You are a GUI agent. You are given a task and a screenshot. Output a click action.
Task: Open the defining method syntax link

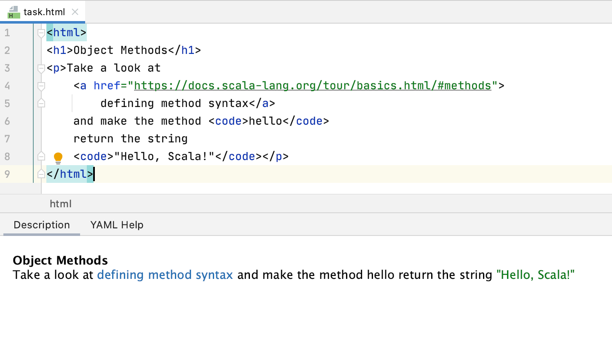click(x=165, y=275)
